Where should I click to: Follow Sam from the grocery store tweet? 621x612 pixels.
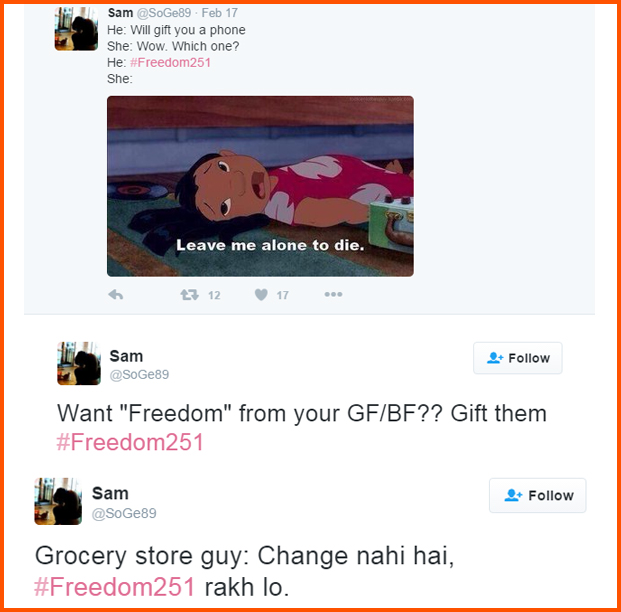pyautogui.click(x=537, y=495)
